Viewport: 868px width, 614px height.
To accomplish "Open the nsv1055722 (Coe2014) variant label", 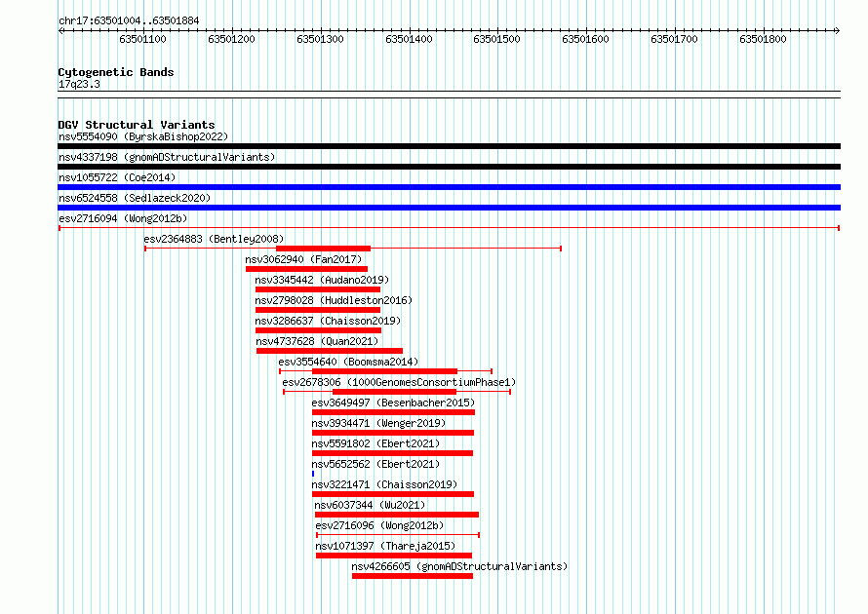I will tap(117, 177).
